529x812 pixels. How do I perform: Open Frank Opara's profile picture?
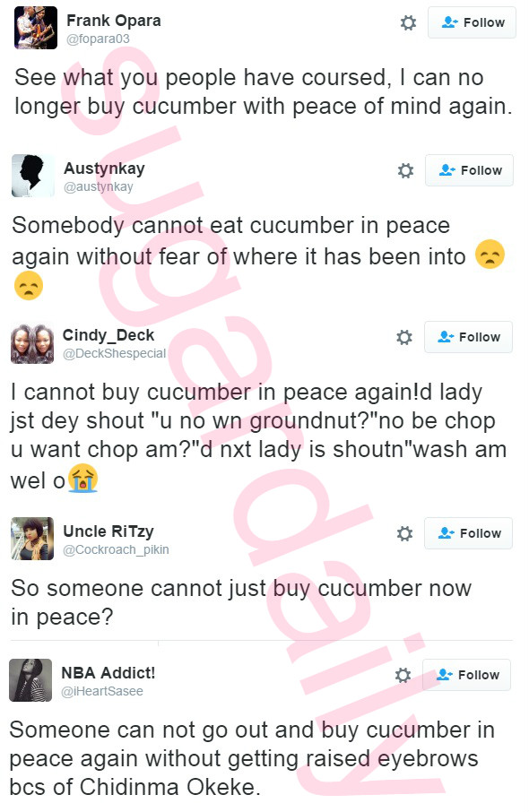point(36,28)
